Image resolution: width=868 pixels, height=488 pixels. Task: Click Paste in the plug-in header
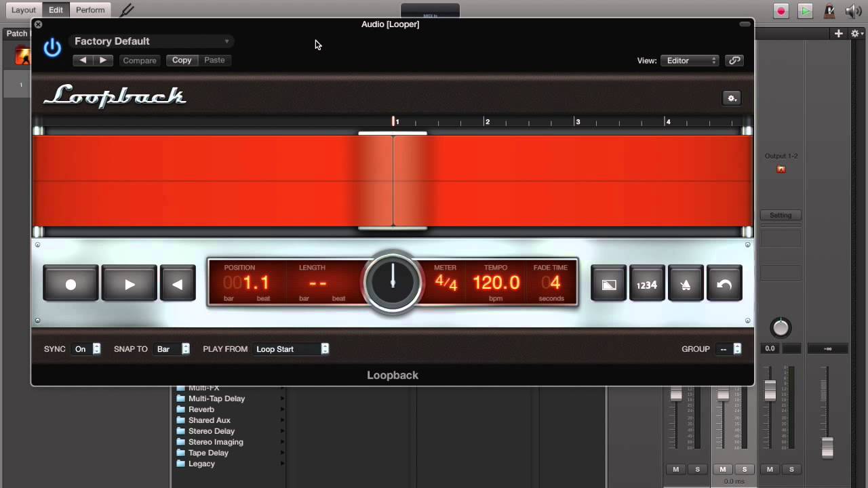214,60
